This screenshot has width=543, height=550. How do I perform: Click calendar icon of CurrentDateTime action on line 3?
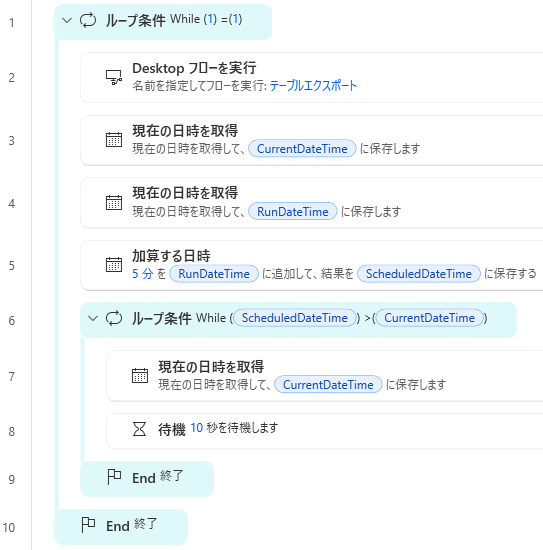tap(114, 140)
